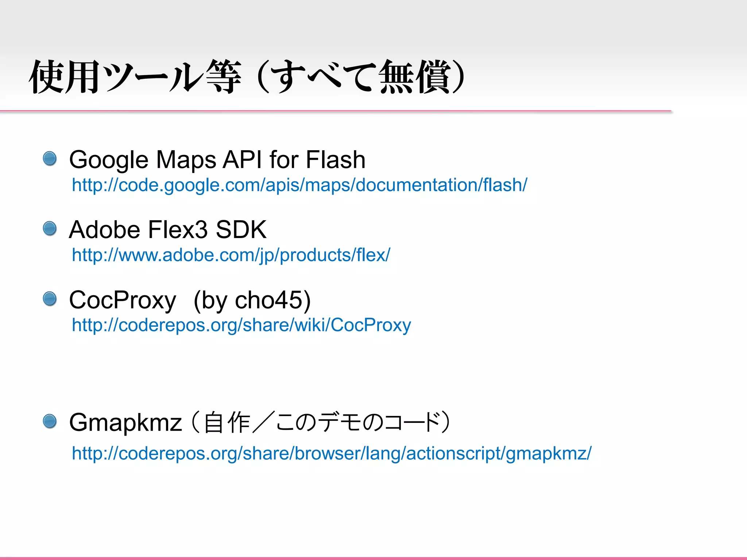Follow the coderepos.org actionscript gmapkmz link
Image resolution: width=747 pixels, height=560 pixels.
[x=331, y=454]
